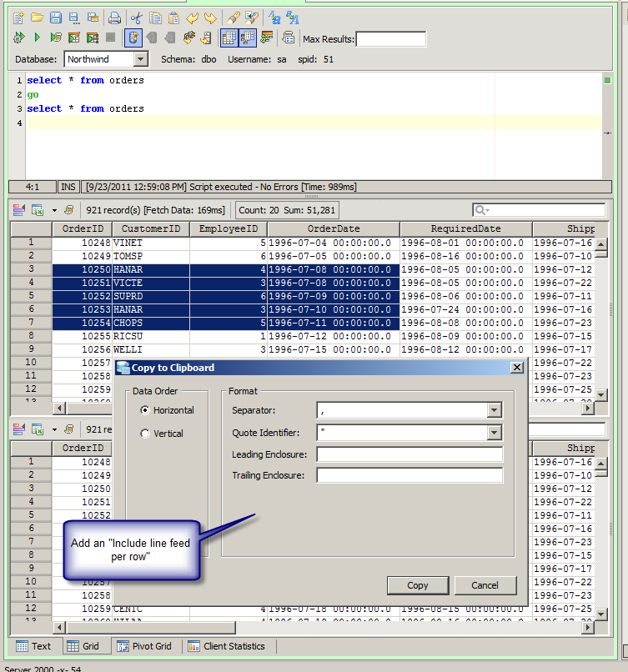Click the scroll script history icon
Screen dimensions: 628x672
pos(289,38)
